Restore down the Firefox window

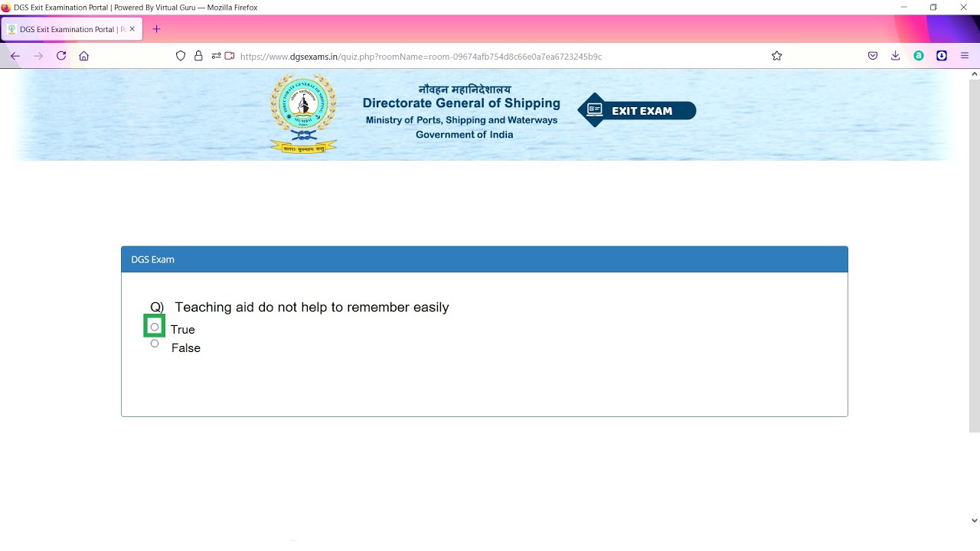pos(933,7)
